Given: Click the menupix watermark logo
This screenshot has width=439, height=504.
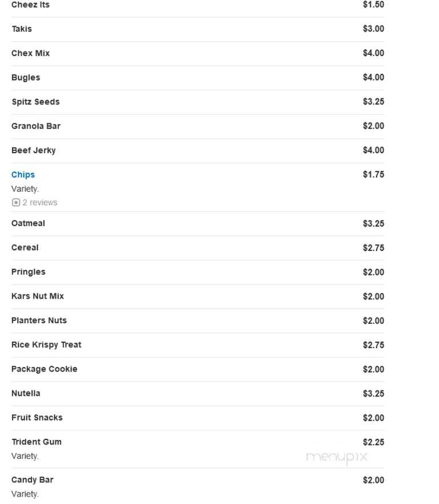Looking at the screenshot, I should pyautogui.click(x=337, y=457).
